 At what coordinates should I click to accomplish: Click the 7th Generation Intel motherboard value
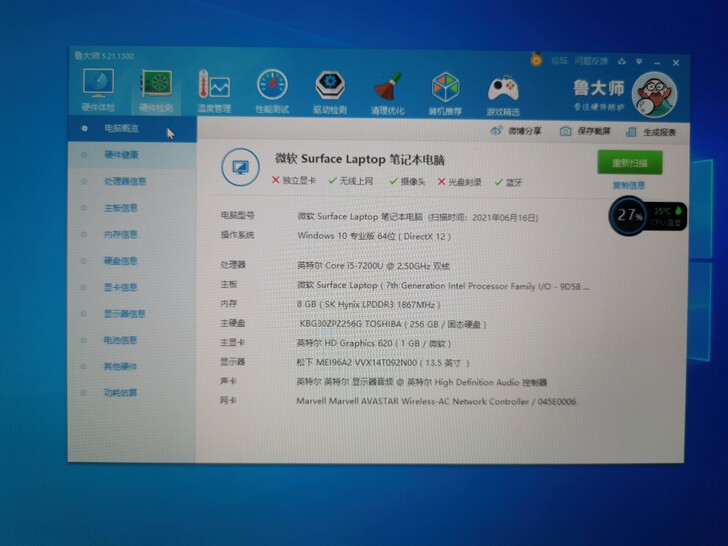point(443,286)
